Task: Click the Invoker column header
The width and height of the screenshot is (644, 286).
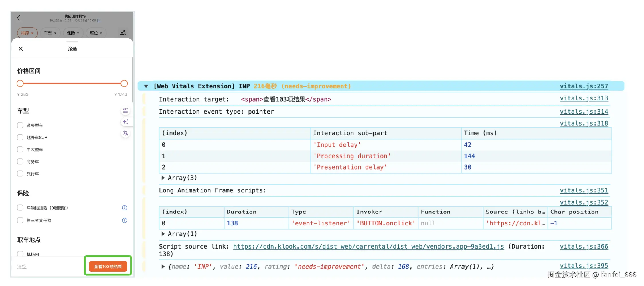Action: (x=386, y=212)
